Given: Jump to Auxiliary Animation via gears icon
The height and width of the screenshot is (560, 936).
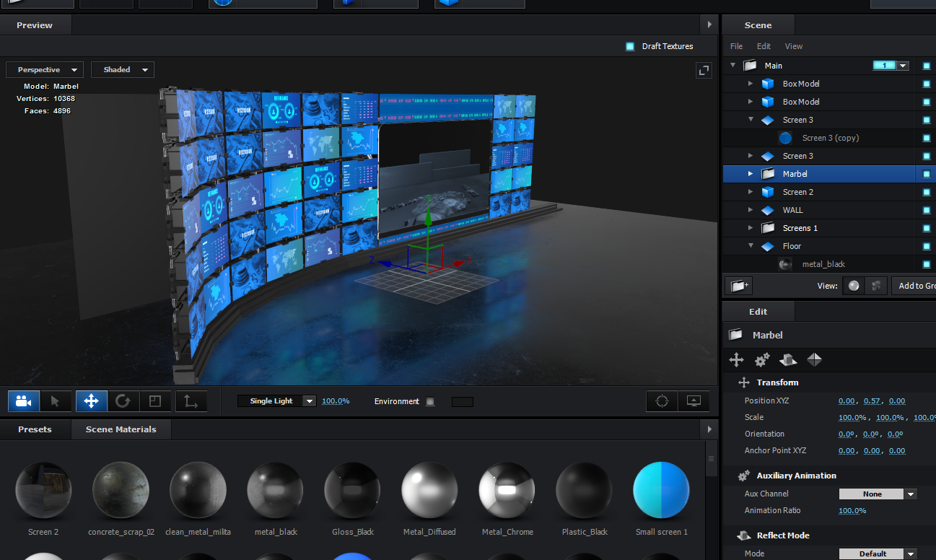Looking at the screenshot, I should tap(762, 359).
